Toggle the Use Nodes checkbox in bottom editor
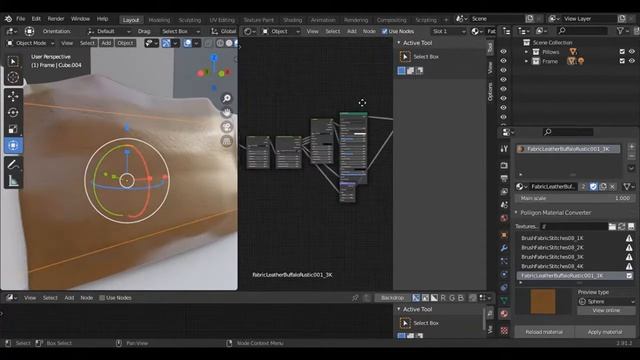This screenshot has height=360, width=640. coord(102,298)
